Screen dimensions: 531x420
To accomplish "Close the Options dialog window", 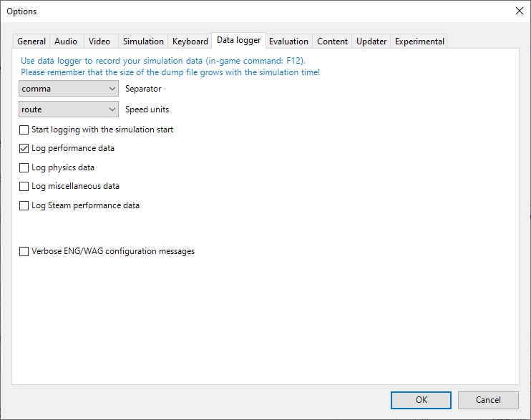I will tap(520, 11).
